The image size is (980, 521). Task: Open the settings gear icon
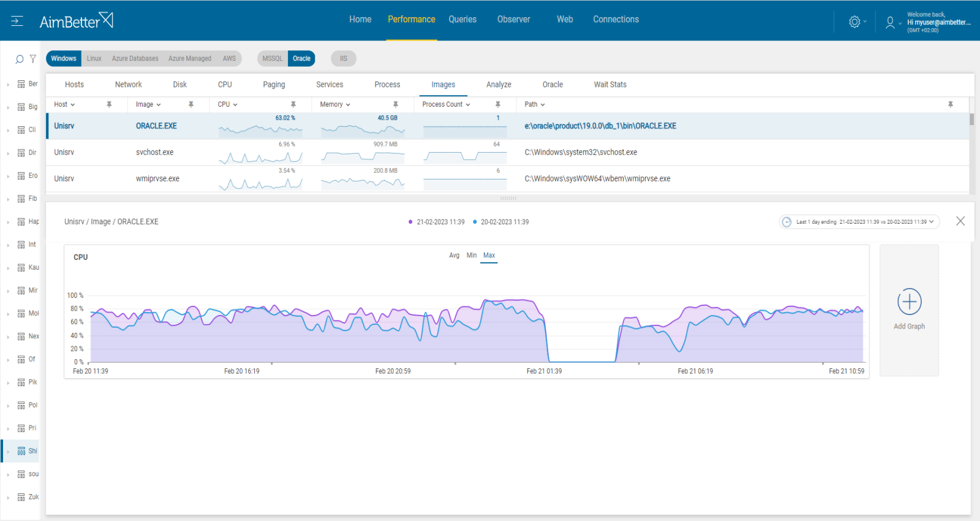point(854,21)
